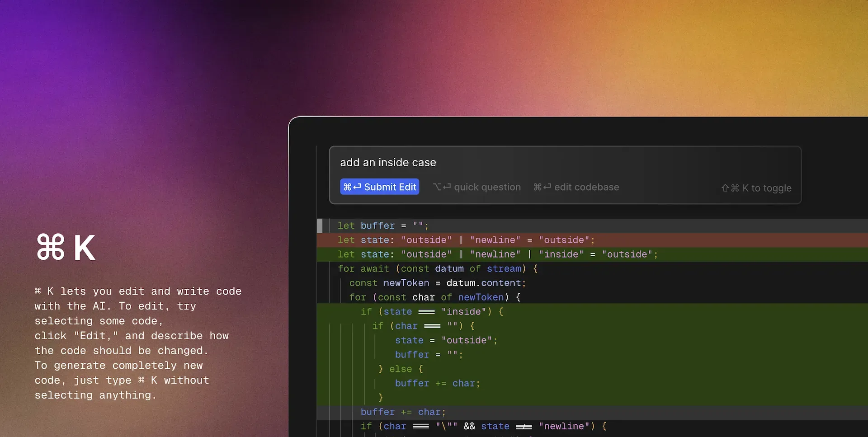Click the 'if (state === "inside")' line

tap(432, 312)
